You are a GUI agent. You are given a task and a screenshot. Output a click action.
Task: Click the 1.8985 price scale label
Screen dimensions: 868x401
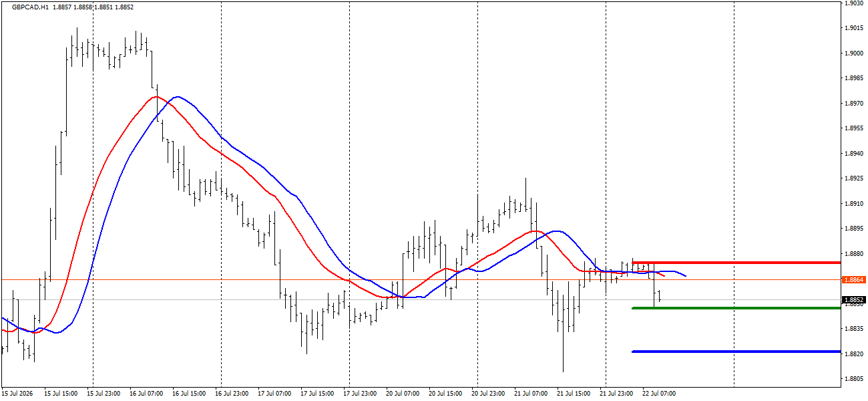pyautogui.click(x=853, y=78)
